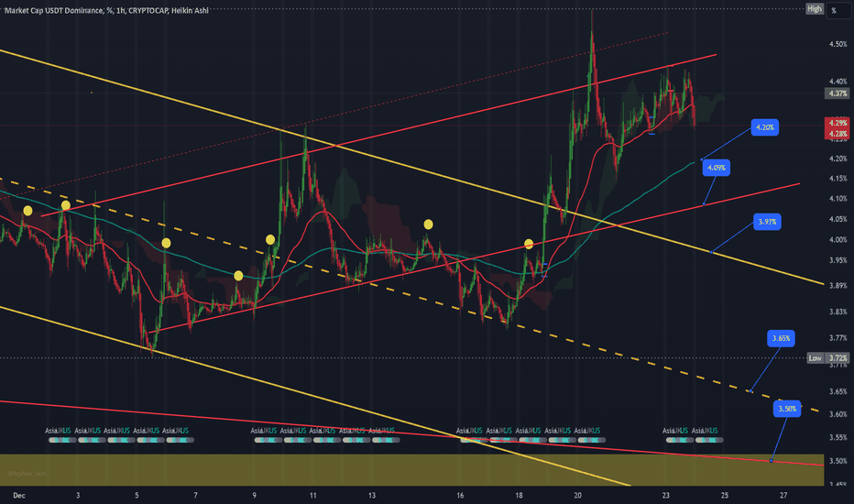Image resolution: width=854 pixels, height=504 pixels.
Task: Click the 5 date on the time axis
Action: pyautogui.click(x=137, y=495)
